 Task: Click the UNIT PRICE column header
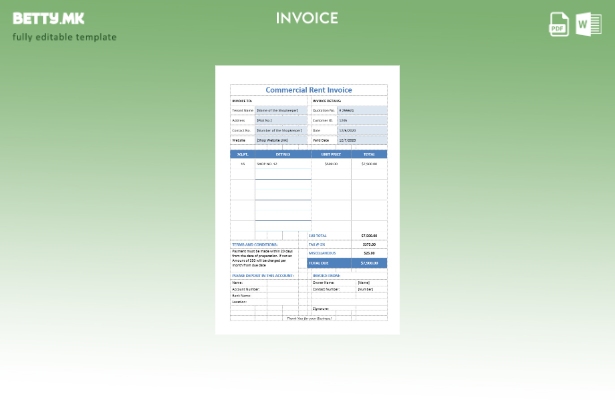331,154
